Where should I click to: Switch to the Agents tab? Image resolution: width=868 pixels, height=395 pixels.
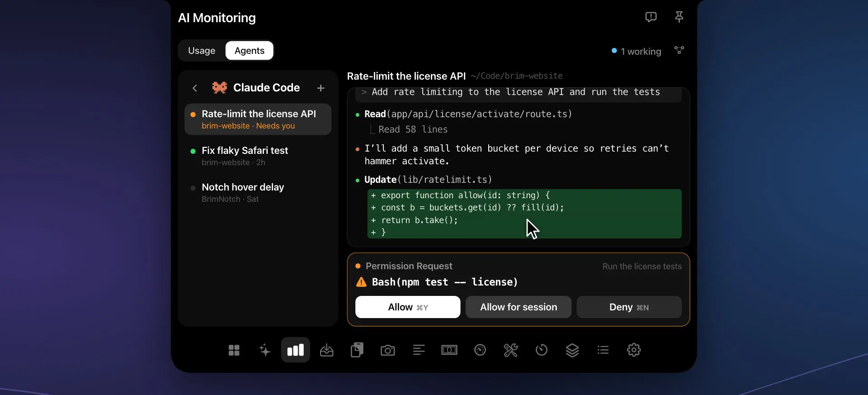click(x=250, y=51)
